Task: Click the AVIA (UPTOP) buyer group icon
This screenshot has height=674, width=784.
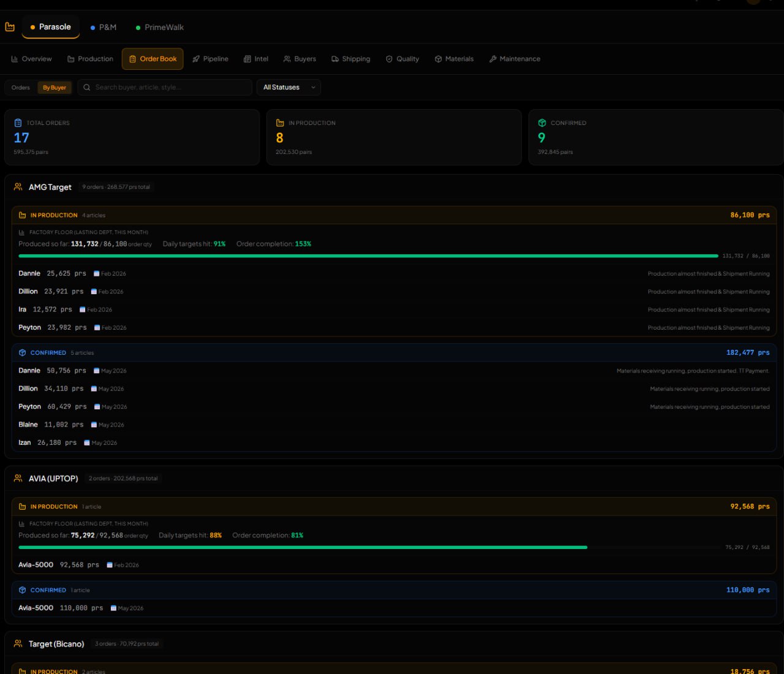Action: coord(18,479)
